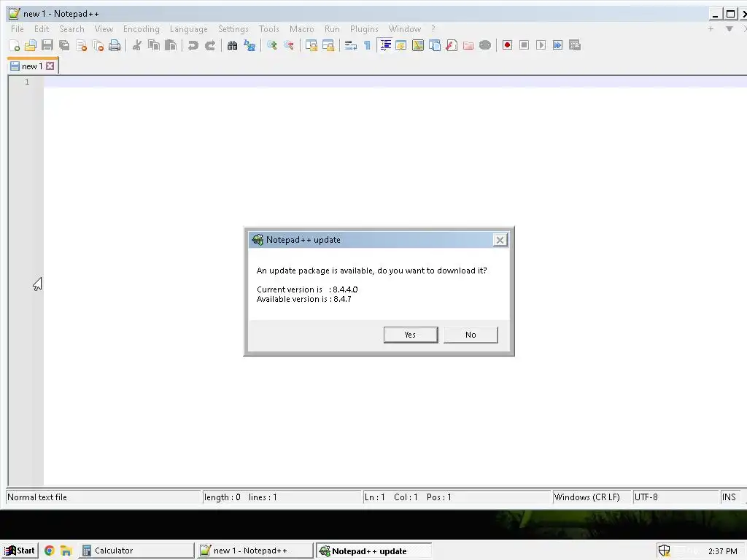Click the Undo arrow icon
Image resolution: width=747 pixels, height=560 pixels.
[193, 45]
